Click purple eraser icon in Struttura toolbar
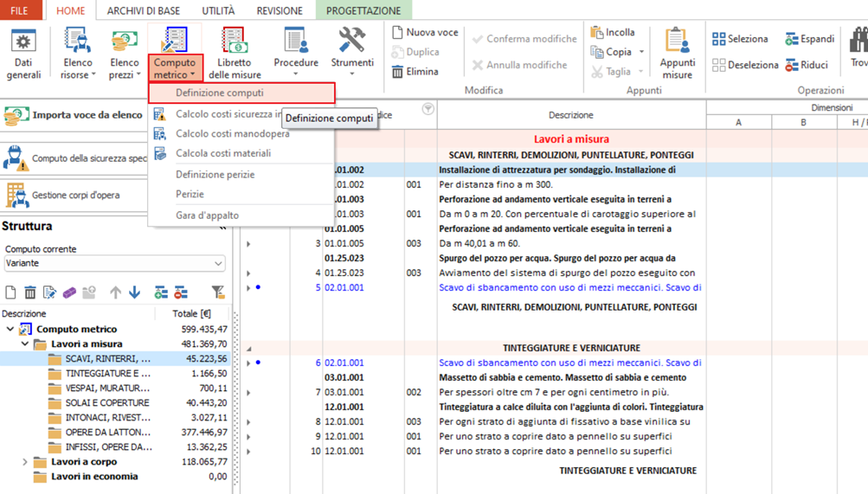Screen dimensions: 868x494 [69, 292]
